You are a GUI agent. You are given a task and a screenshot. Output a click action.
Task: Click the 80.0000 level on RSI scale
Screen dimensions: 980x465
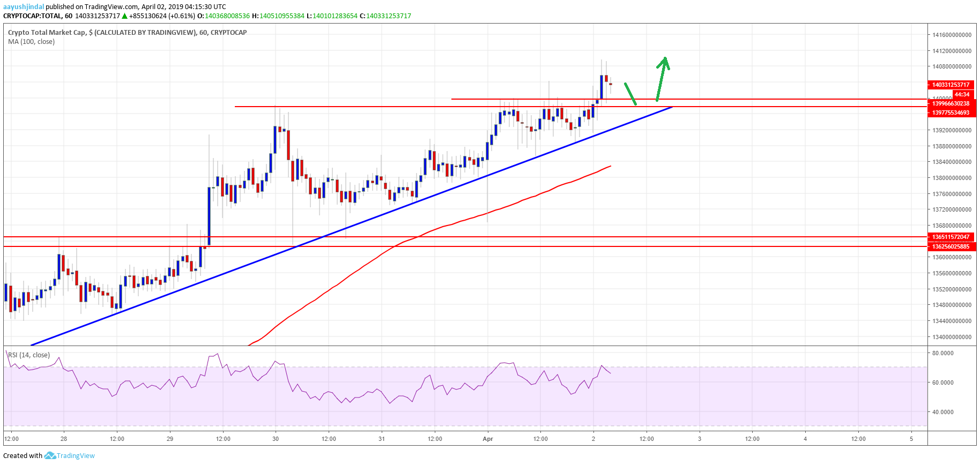(x=943, y=354)
